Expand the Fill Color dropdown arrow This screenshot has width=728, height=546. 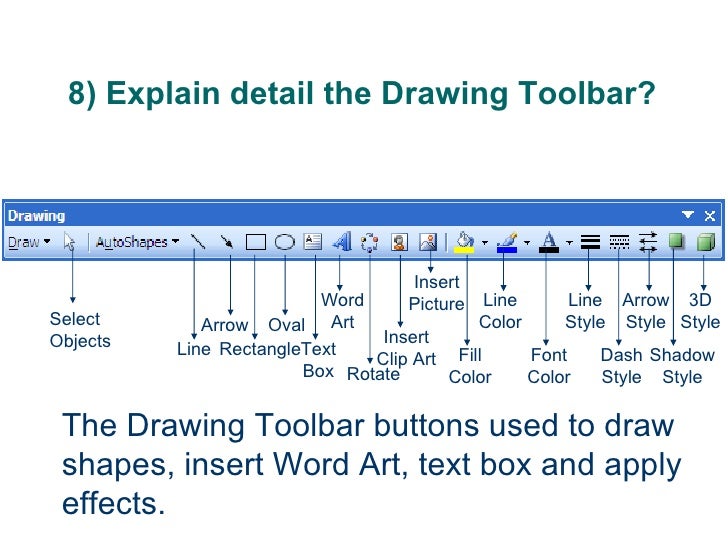(485, 242)
